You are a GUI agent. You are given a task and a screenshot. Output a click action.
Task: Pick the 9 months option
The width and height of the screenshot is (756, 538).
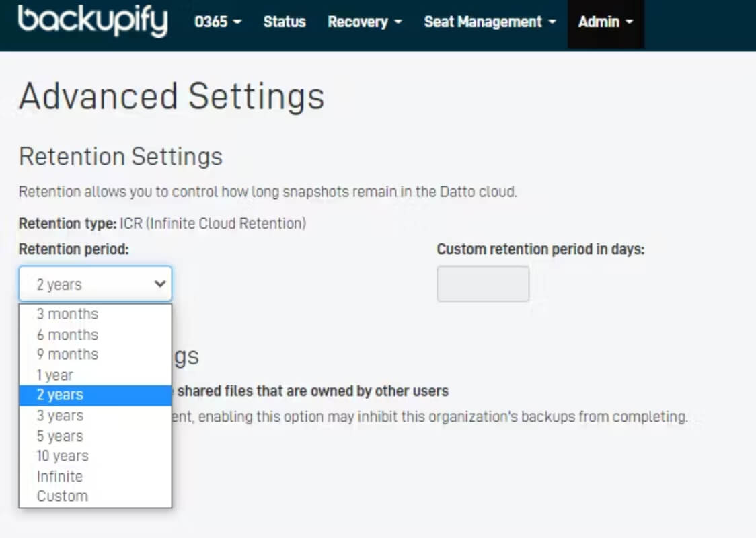pyautogui.click(x=96, y=354)
